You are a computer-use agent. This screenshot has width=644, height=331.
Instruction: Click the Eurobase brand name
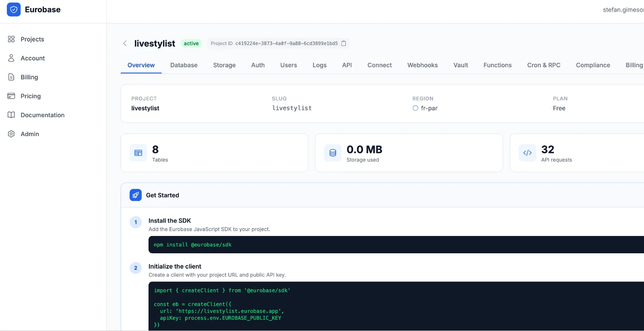43,10
